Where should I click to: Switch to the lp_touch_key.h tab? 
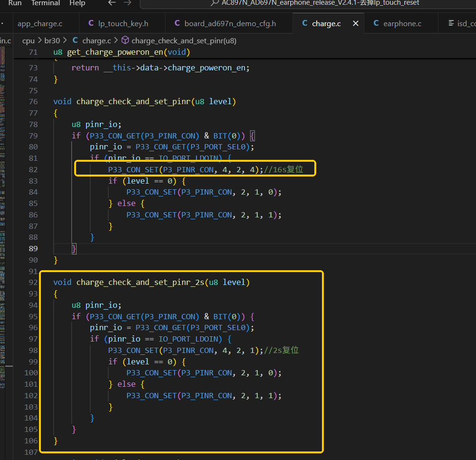click(x=122, y=24)
